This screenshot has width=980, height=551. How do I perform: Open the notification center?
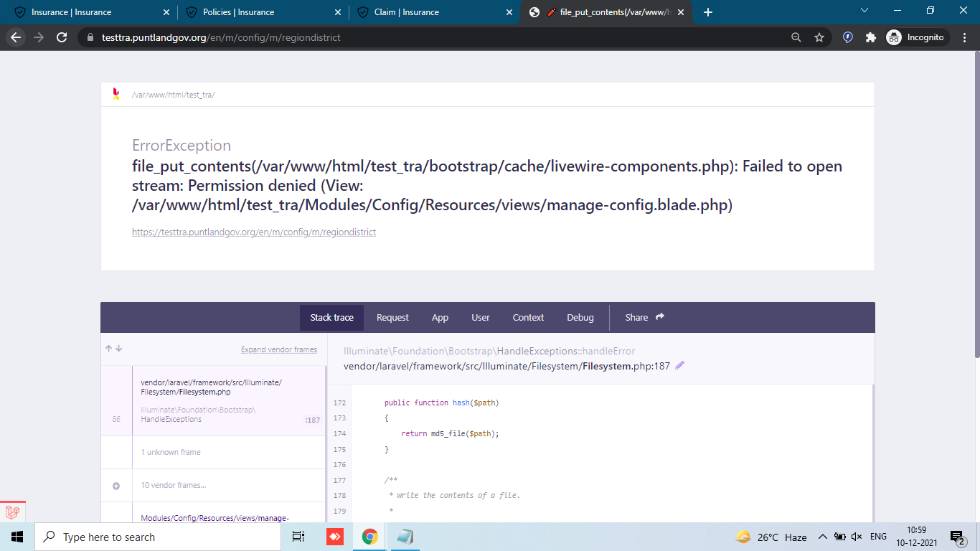957,537
